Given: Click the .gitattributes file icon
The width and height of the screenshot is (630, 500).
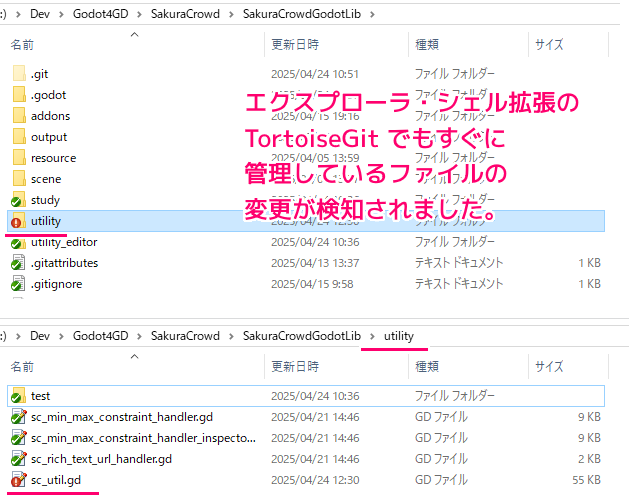Looking at the screenshot, I should coord(18,263).
